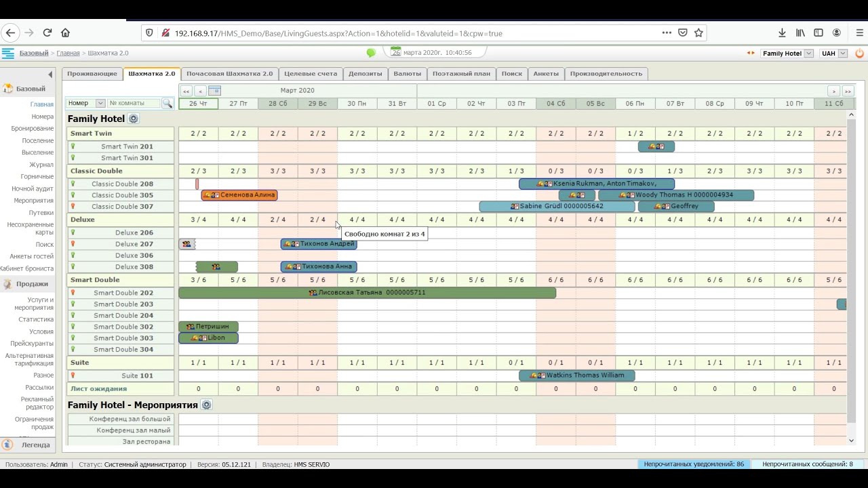Expand the Базовый sidebar section

[x=27, y=89]
